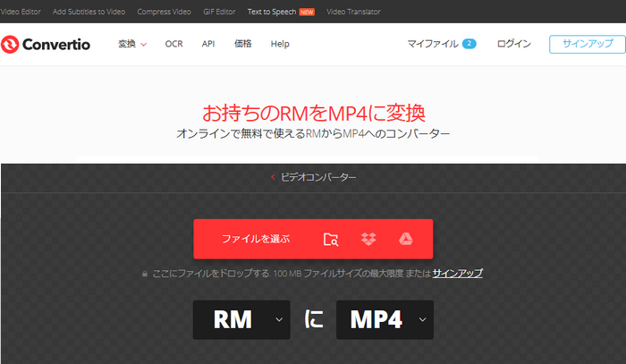626x364 pixels.
Task: Open GIF Editor in top bar
Action: 219,12
